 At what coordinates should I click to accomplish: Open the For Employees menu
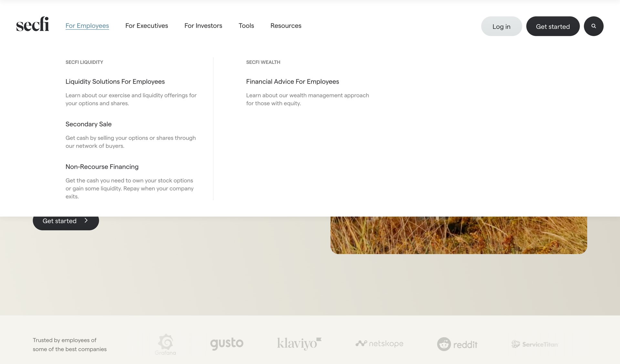point(87,25)
